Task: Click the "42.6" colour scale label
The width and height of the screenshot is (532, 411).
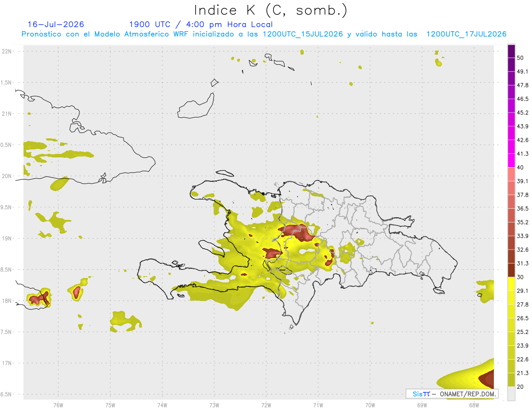Action: tap(523, 140)
